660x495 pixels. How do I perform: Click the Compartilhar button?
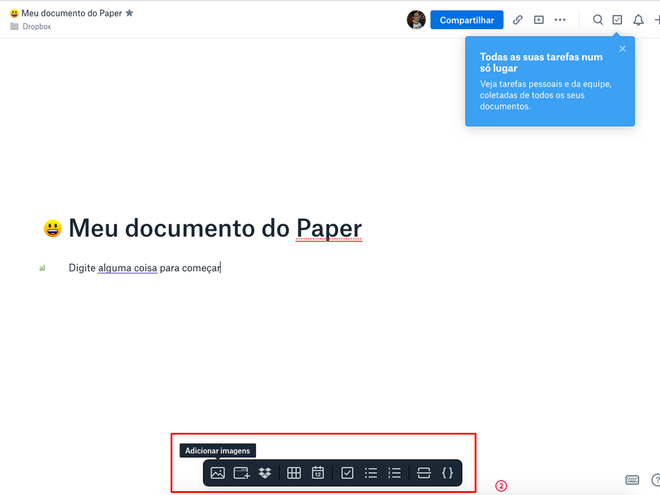tap(467, 20)
